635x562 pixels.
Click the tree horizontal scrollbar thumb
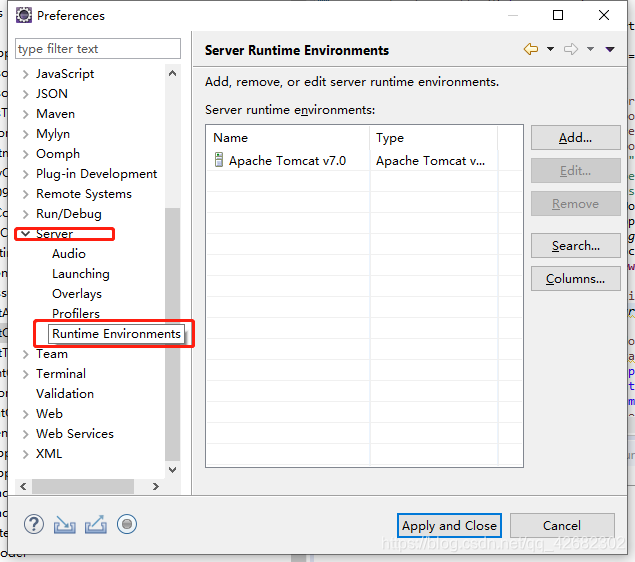[x=83, y=486]
